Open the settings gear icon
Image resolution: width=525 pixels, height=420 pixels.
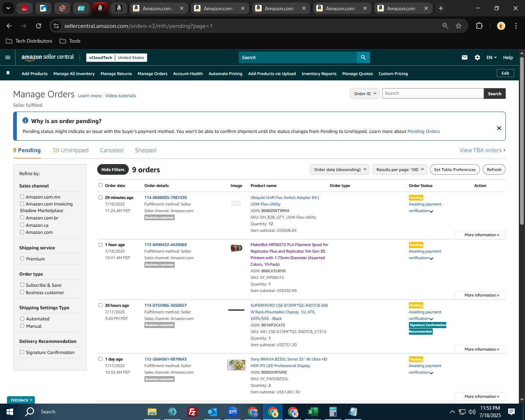coord(477,57)
